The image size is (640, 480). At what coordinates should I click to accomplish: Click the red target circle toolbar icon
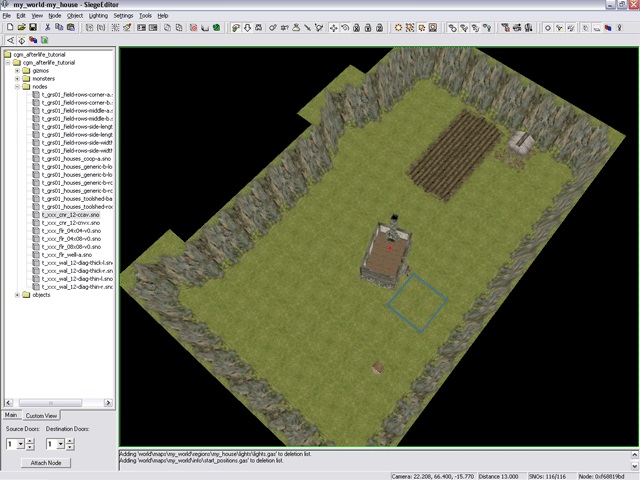click(x=193, y=28)
